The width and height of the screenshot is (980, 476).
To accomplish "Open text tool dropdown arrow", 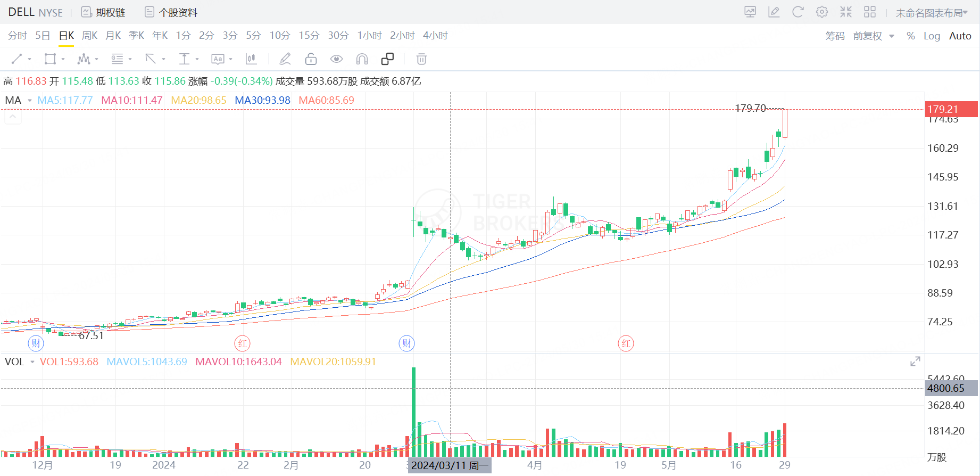I will click(230, 60).
